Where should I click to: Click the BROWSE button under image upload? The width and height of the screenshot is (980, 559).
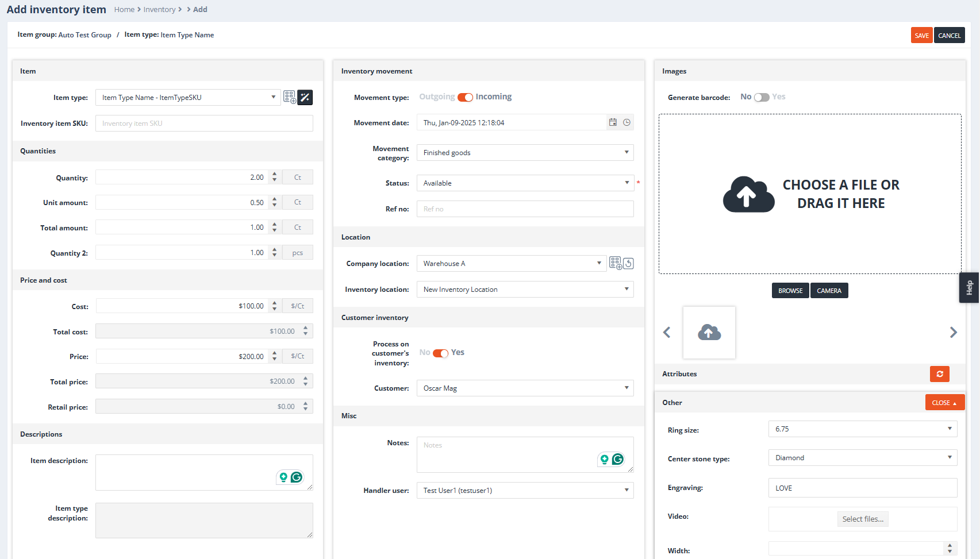[790, 291]
